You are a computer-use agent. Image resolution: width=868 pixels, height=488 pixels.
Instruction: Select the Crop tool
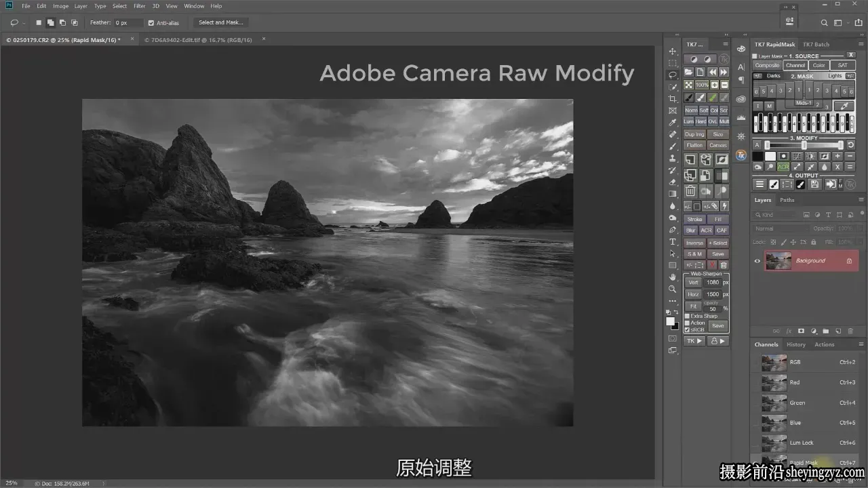coord(673,99)
